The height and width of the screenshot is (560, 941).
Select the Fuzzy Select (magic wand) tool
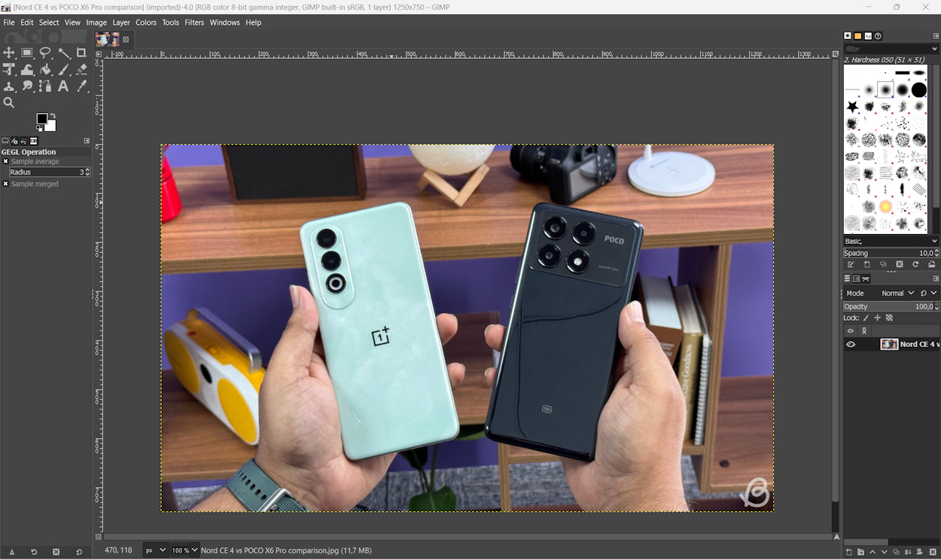(x=63, y=53)
